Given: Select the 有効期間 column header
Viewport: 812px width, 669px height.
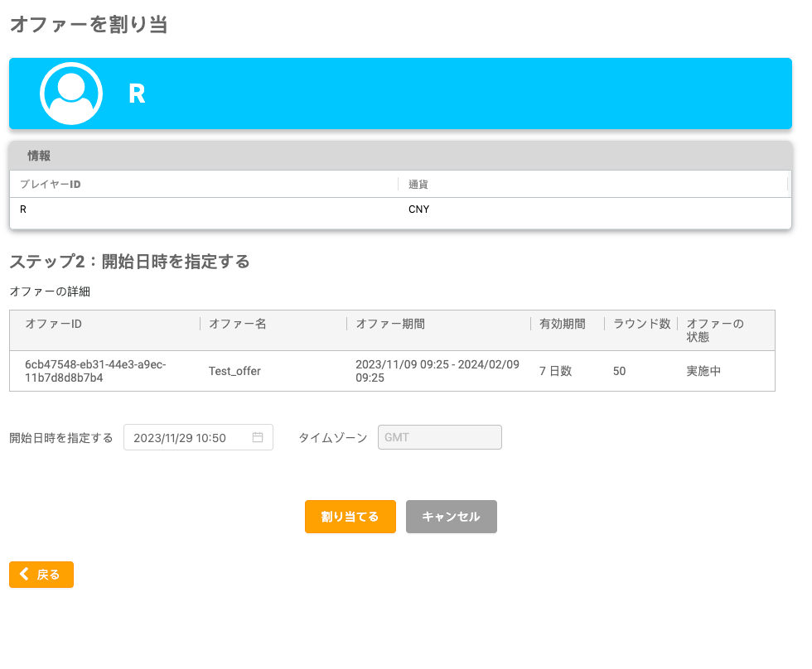Looking at the screenshot, I should point(562,324).
